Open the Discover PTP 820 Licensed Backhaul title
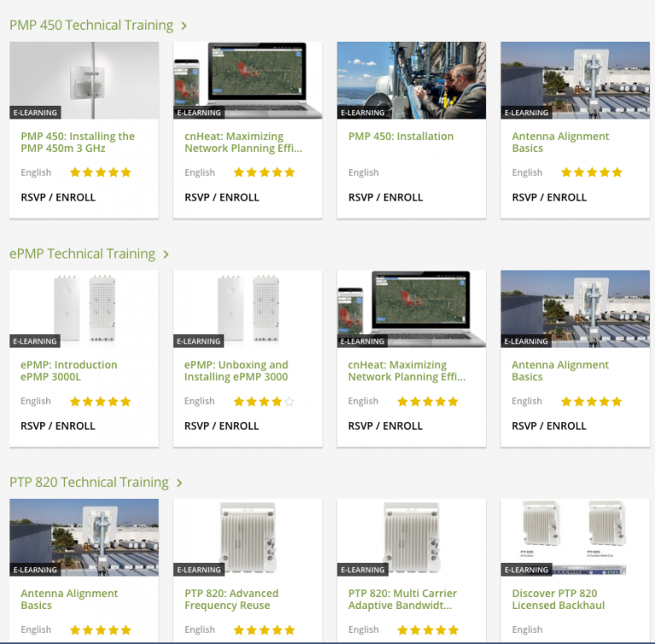 pyautogui.click(x=559, y=600)
